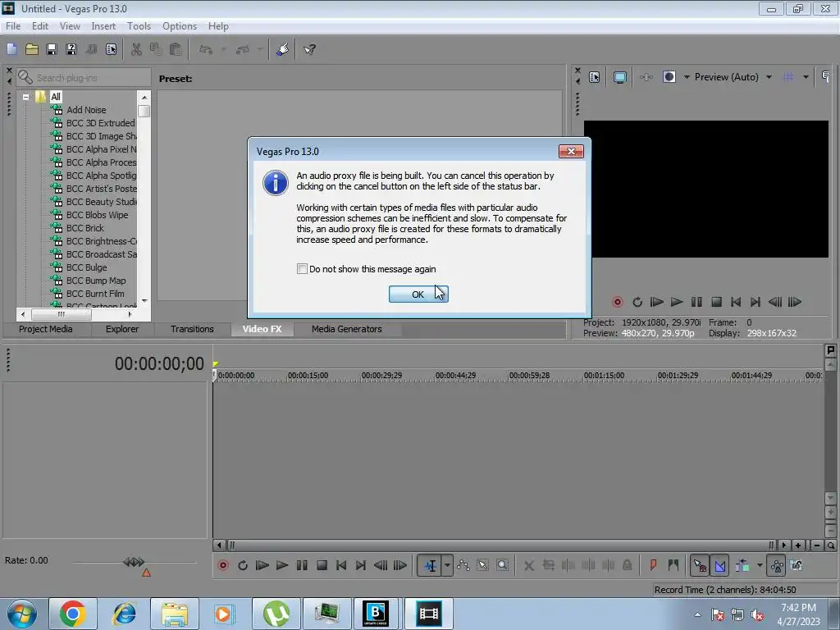Open the edit tool dropdown arrow
840x630 pixels.
click(x=447, y=565)
